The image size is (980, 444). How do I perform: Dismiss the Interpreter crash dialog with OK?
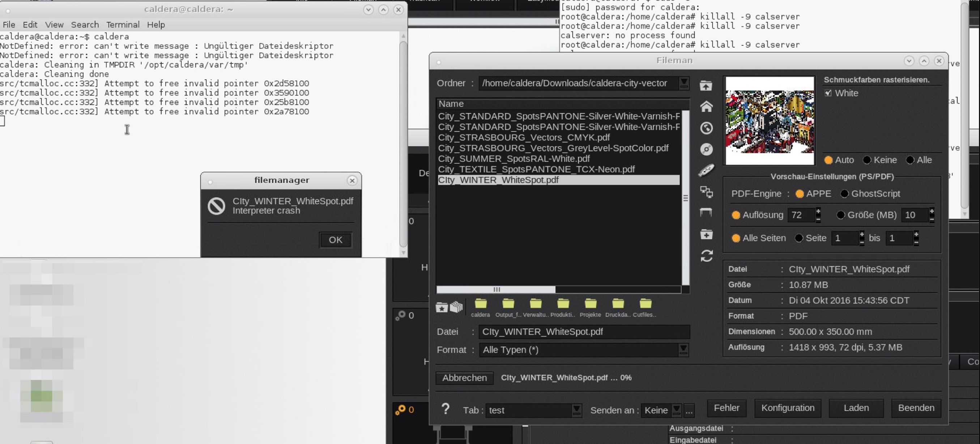pos(335,240)
